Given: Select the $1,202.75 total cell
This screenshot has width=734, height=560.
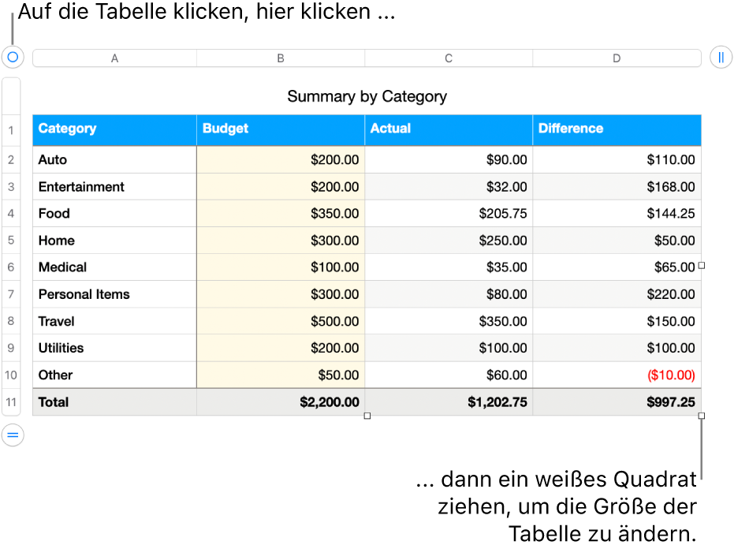Looking at the screenshot, I should click(448, 402).
